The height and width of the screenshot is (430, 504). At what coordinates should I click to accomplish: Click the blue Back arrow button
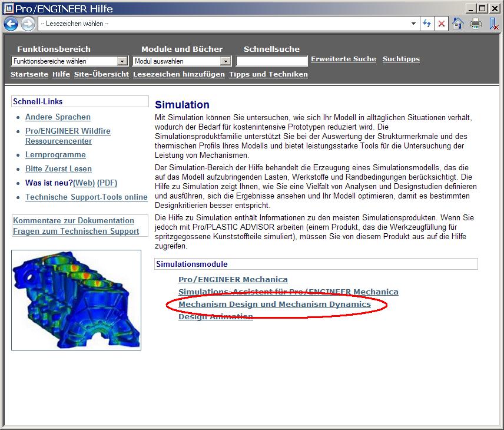11,24
